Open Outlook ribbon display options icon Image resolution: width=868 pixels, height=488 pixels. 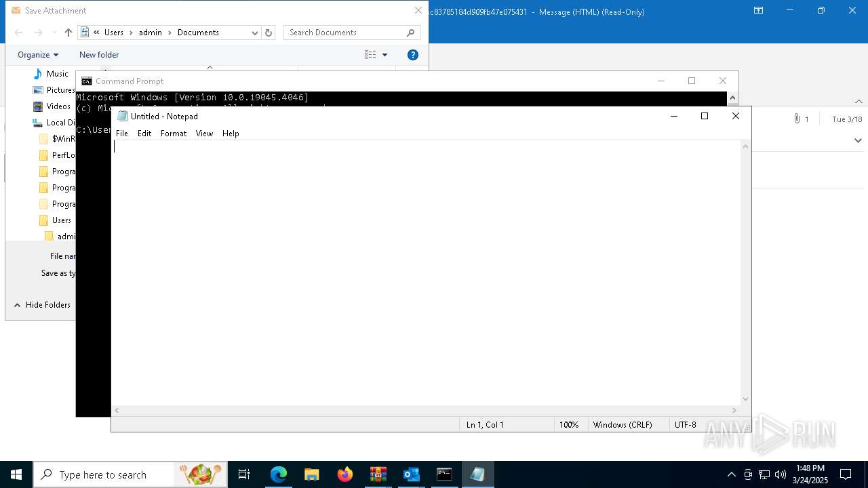pyautogui.click(x=759, y=11)
